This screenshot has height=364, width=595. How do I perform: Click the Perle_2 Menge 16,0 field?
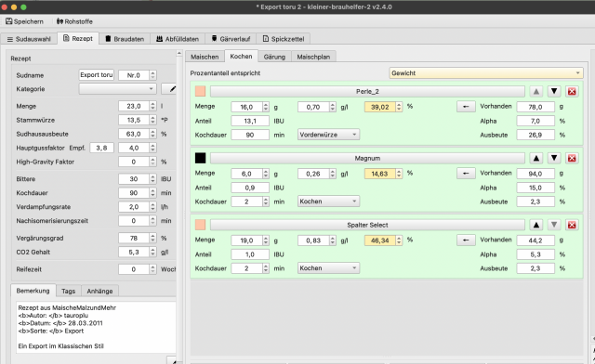point(246,107)
